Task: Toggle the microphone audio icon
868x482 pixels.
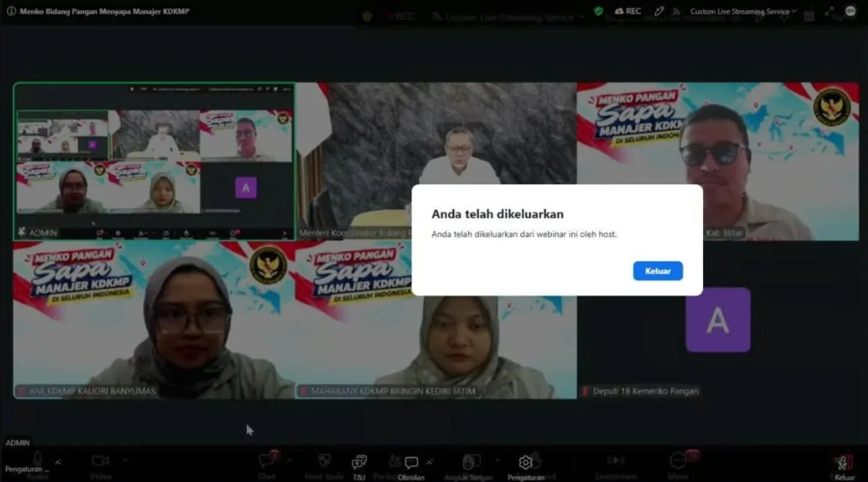Action: click(37, 460)
